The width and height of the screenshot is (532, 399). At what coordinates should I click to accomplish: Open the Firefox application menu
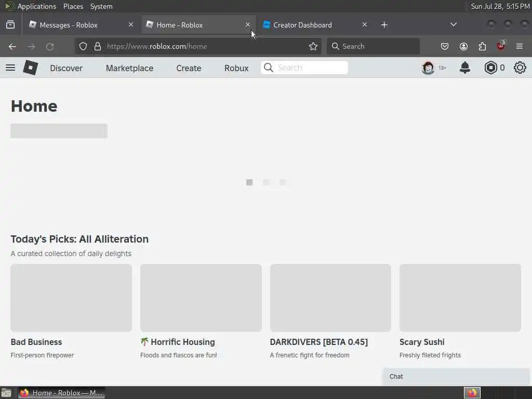520,46
